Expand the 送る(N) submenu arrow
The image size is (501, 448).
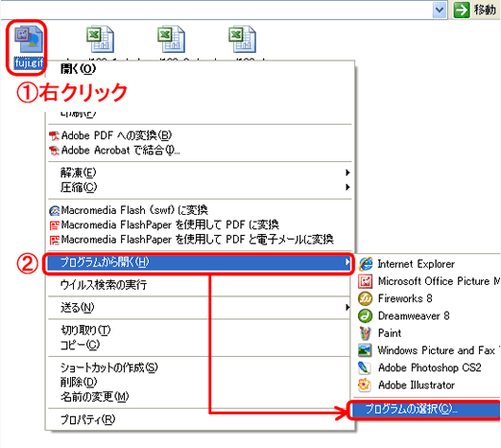pyautogui.click(x=347, y=307)
